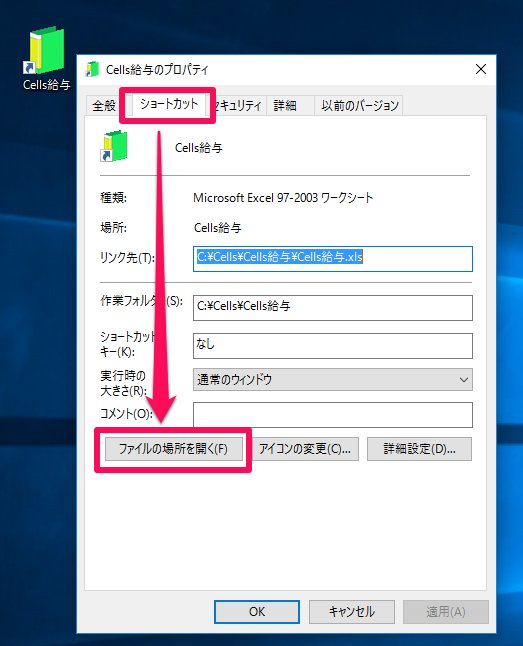
Task: Select the ショートカット tab
Action: 169,104
